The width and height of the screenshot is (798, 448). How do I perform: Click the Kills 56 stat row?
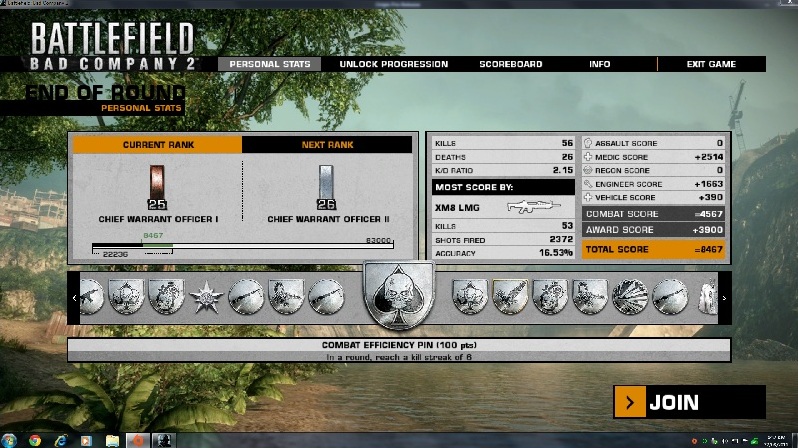(x=503, y=143)
